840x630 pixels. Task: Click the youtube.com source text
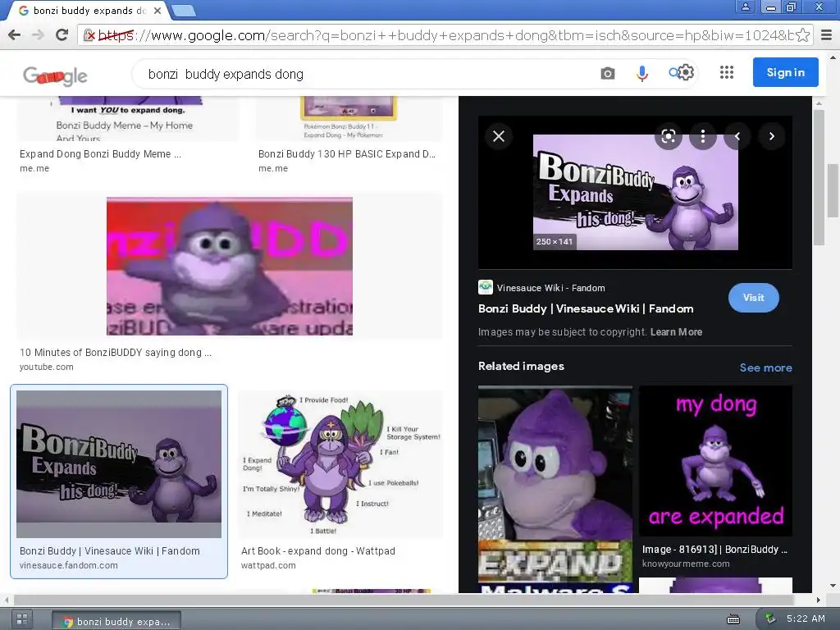coord(47,367)
